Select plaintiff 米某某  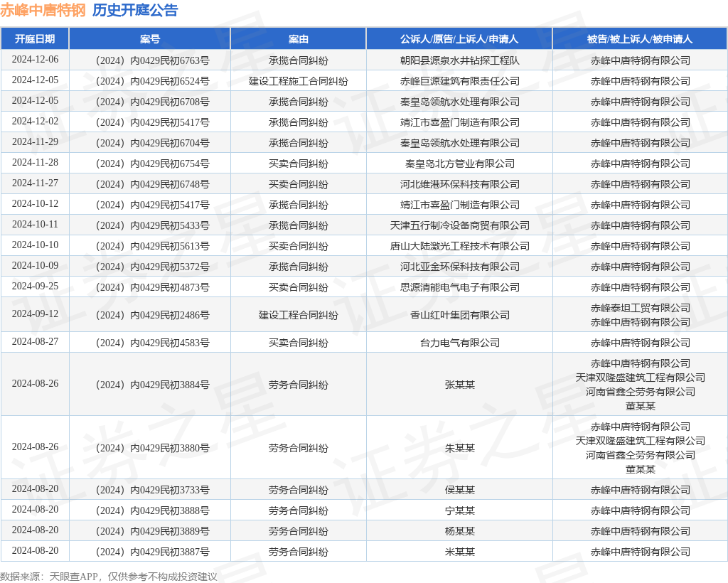click(x=460, y=552)
